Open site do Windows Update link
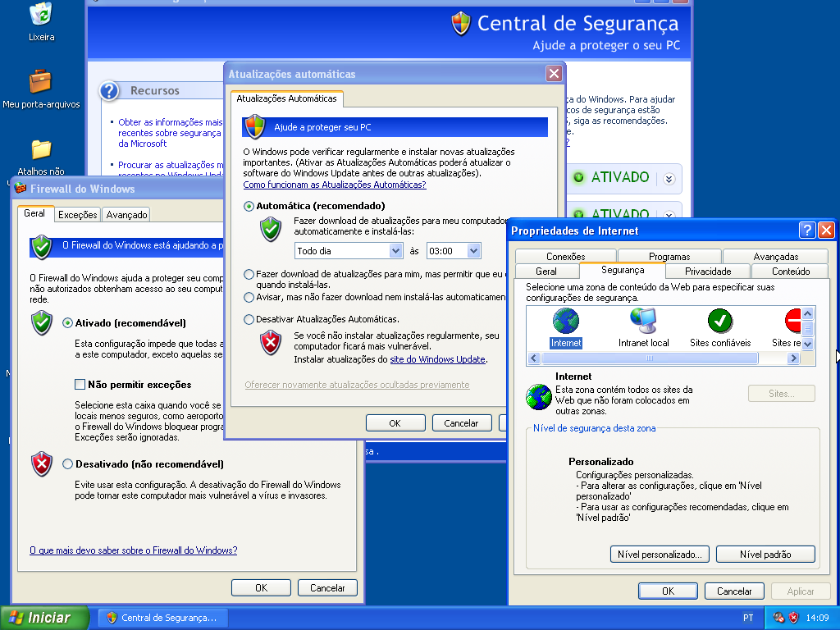The image size is (840, 630). (437, 359)
